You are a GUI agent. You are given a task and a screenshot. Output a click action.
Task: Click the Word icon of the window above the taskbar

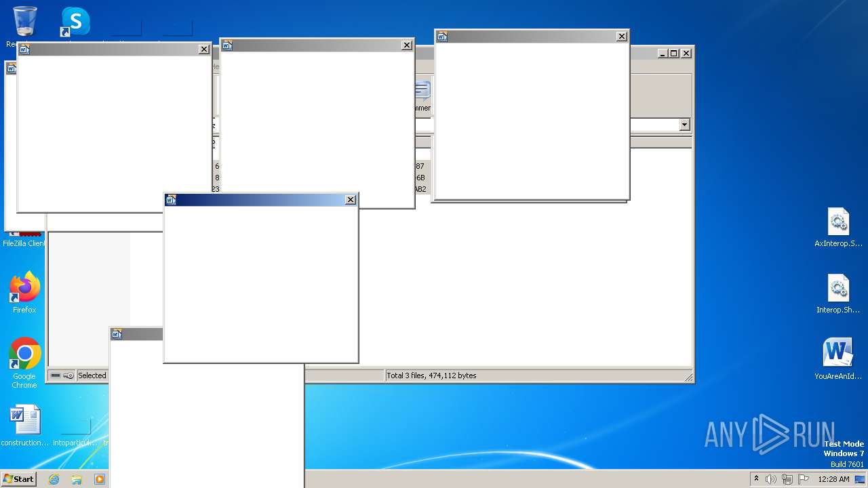[x=117, y=333]
